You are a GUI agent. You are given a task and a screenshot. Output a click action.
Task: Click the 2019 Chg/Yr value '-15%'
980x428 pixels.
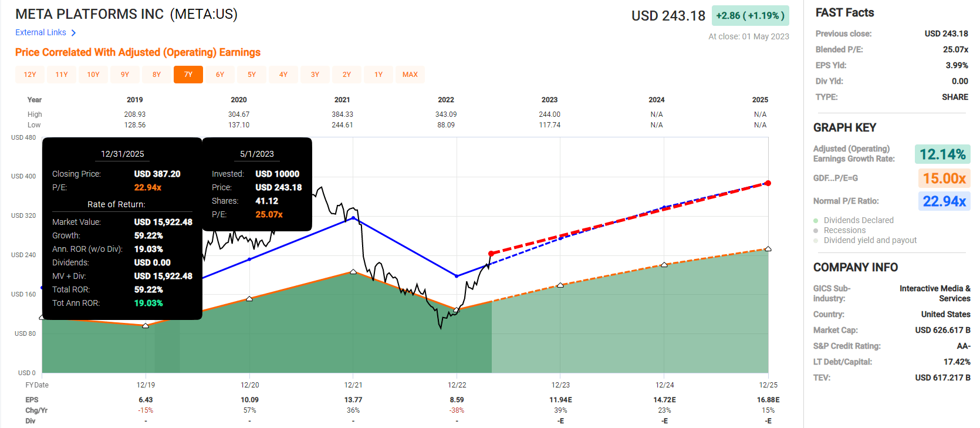click(x=146, y=410)
